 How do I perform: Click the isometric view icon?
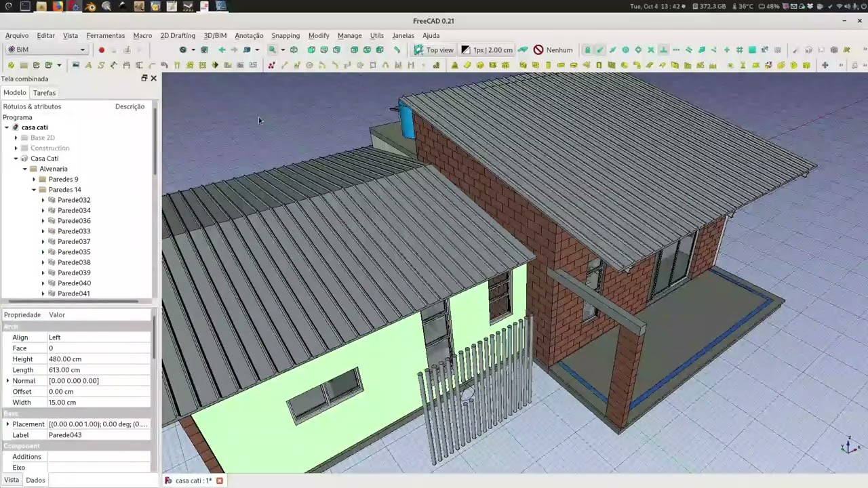(x=294, y=49)
